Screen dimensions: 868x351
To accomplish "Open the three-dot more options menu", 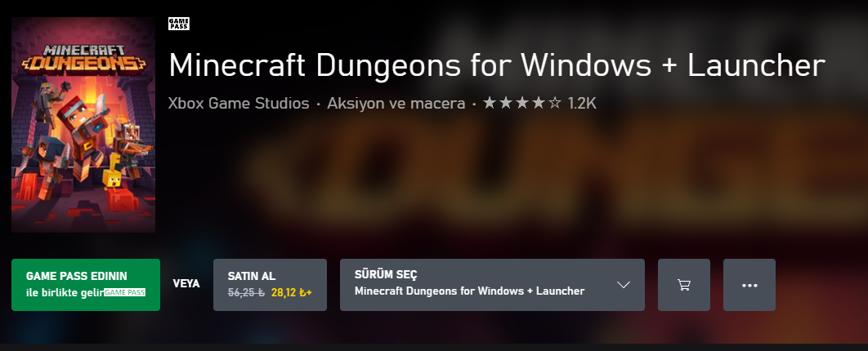I will [x=749, y=285].
